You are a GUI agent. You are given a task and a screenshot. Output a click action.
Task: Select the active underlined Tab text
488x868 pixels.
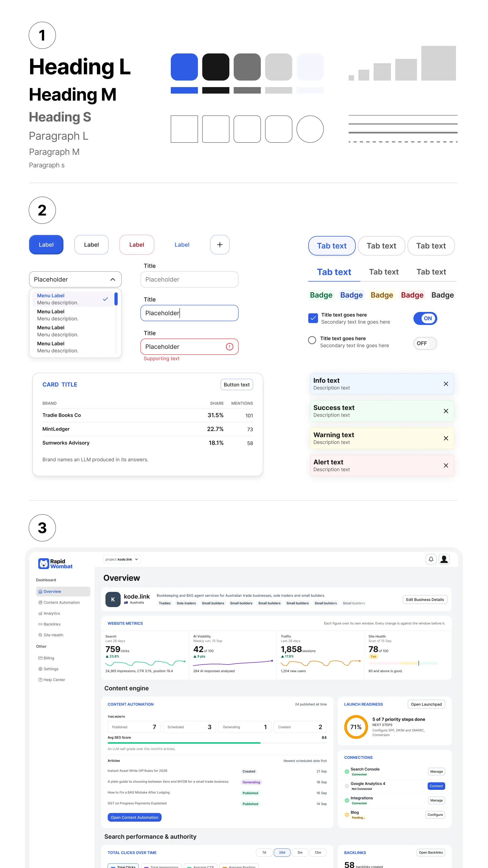click(334, 272)
